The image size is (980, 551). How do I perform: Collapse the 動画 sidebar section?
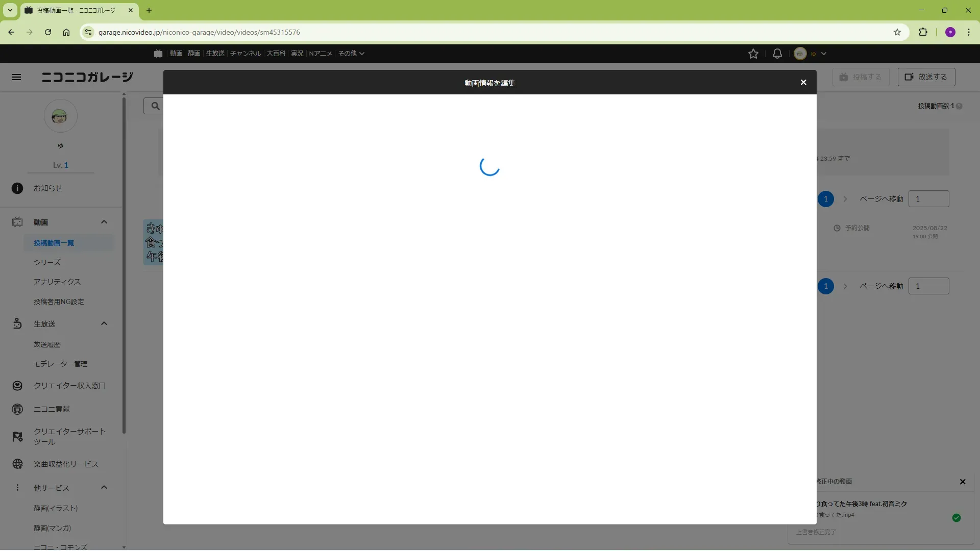point(104,222)
